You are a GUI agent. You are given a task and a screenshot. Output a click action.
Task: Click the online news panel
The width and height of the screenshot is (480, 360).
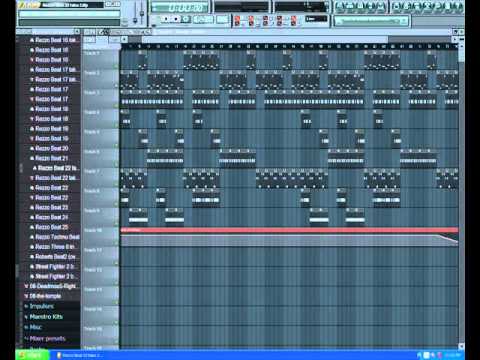(371, 21)
